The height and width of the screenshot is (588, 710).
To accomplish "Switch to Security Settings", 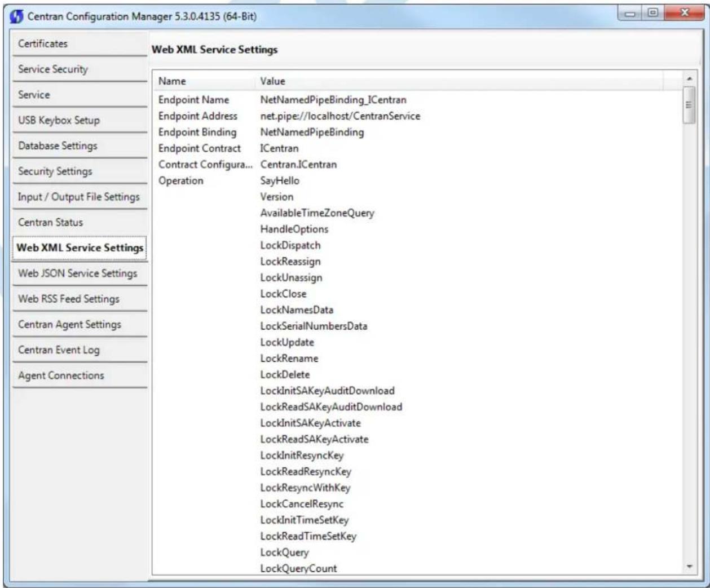I will tap(79, 171).
